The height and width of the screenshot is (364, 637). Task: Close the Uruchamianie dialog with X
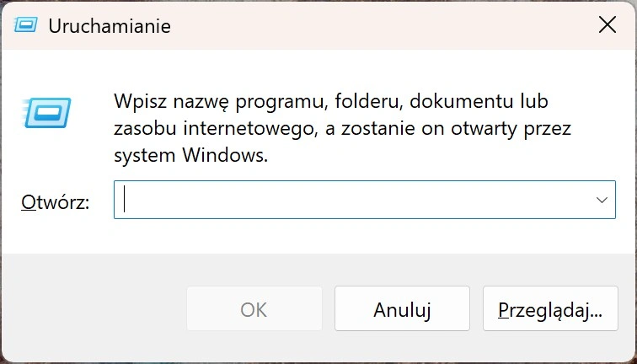607,24
